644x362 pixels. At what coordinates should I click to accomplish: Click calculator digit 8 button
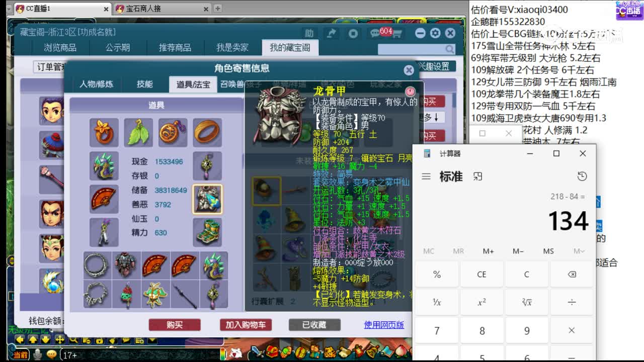(x=481, y=331)
